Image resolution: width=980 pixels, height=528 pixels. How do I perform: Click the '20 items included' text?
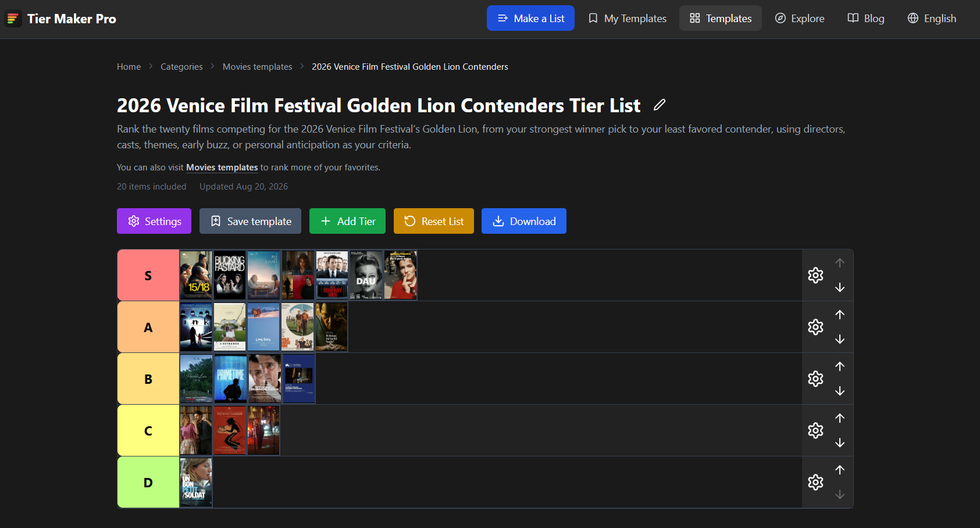pyautogui.click(x=152, y=187)
